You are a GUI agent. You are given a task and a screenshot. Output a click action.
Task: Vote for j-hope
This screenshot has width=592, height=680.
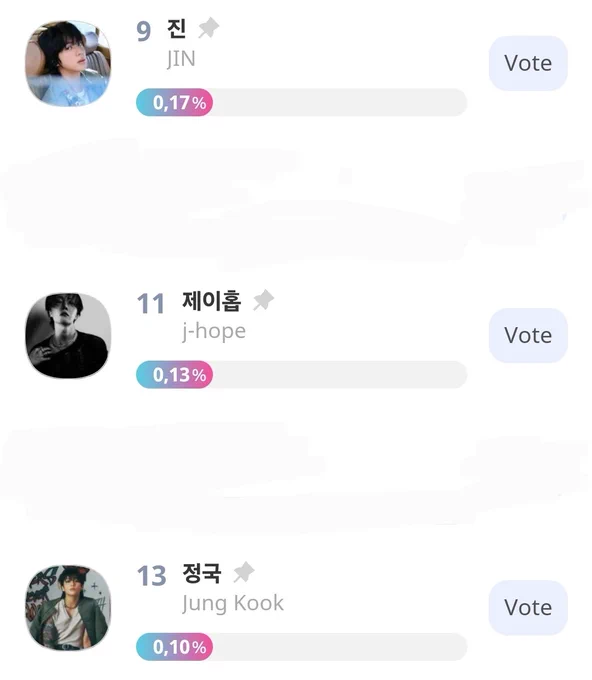pos(528,335)
